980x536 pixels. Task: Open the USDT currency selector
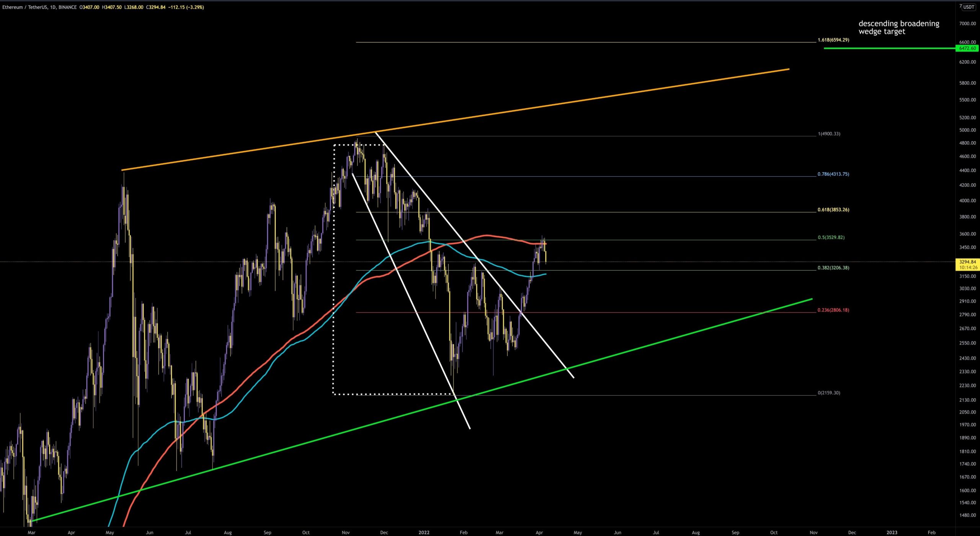coord(969,7)
